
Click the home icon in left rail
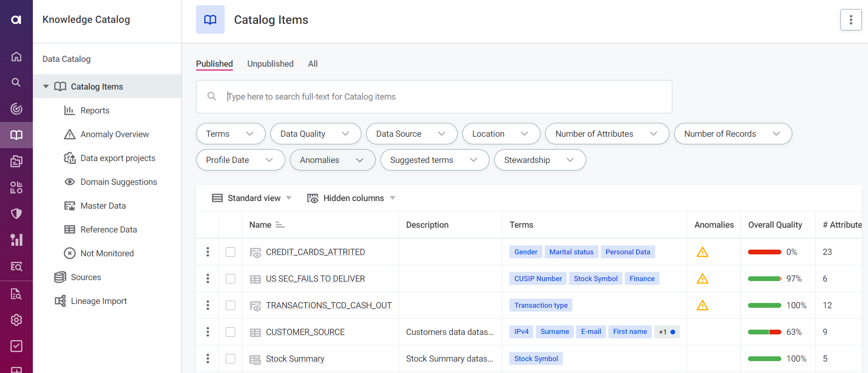(16, 57)
